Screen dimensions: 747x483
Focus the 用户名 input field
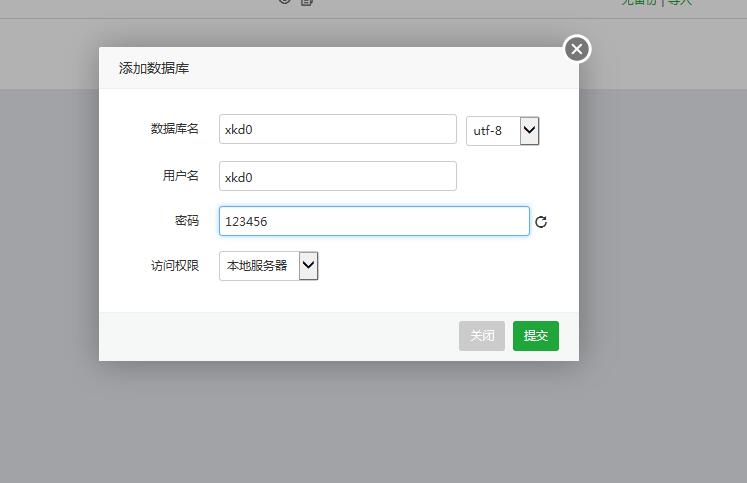click(337, 176)
